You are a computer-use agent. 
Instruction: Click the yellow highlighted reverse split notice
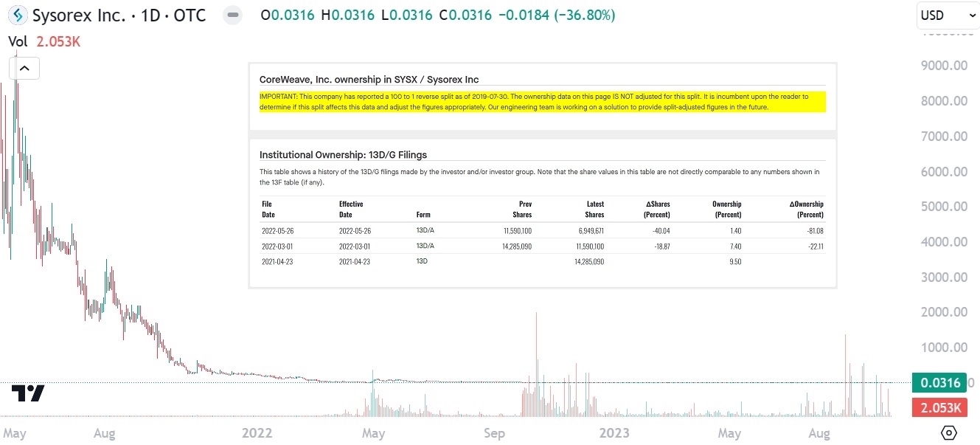coord(542,102)
